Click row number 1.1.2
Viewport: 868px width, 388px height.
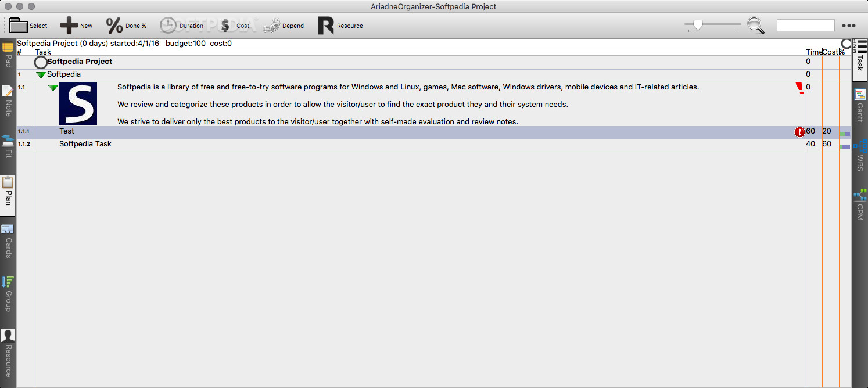click(23, 144)
